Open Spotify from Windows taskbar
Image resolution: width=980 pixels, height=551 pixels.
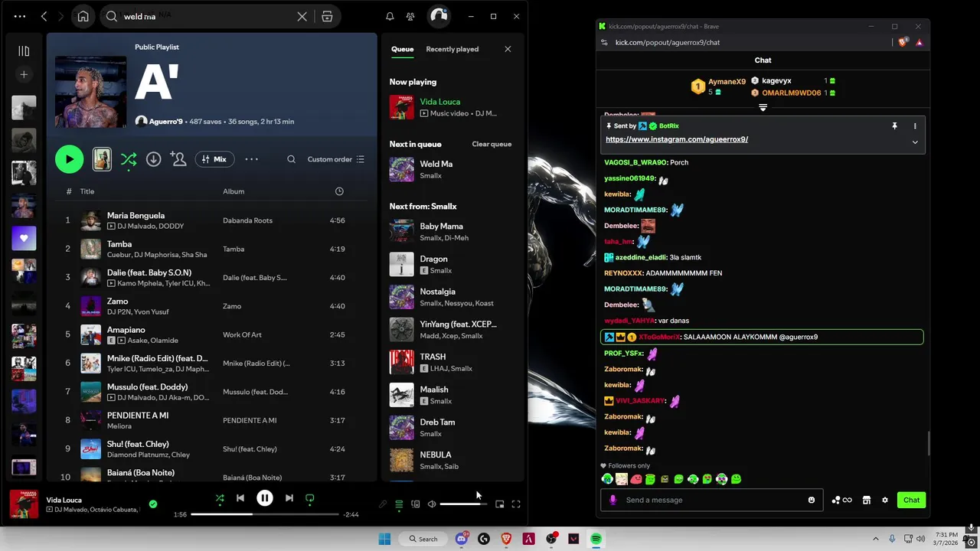click(x=596, y=539)
